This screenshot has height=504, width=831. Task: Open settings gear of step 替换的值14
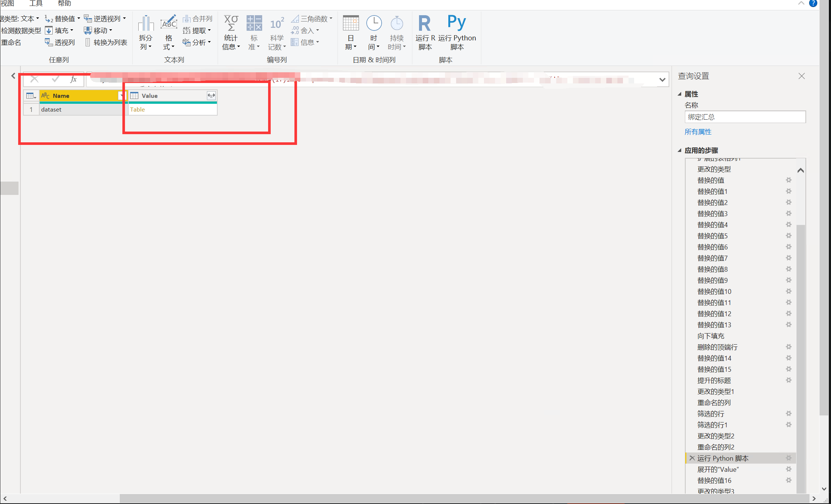point(789,358)
